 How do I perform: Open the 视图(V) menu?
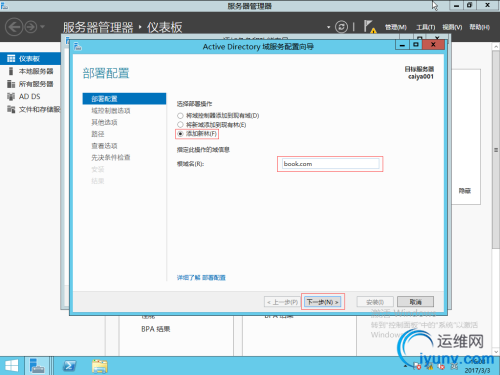(452, 27)
